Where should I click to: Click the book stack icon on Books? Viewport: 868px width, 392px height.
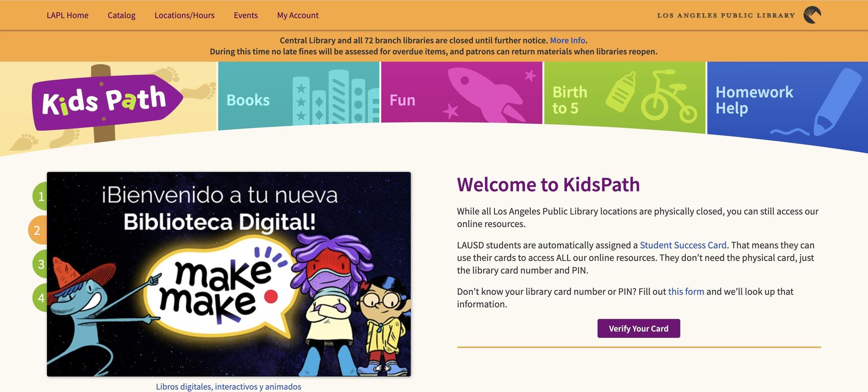335,98
